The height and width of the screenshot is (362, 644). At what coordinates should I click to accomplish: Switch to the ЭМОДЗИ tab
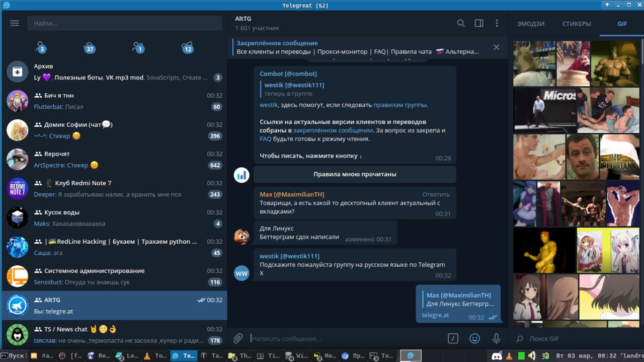click(530, 24)
